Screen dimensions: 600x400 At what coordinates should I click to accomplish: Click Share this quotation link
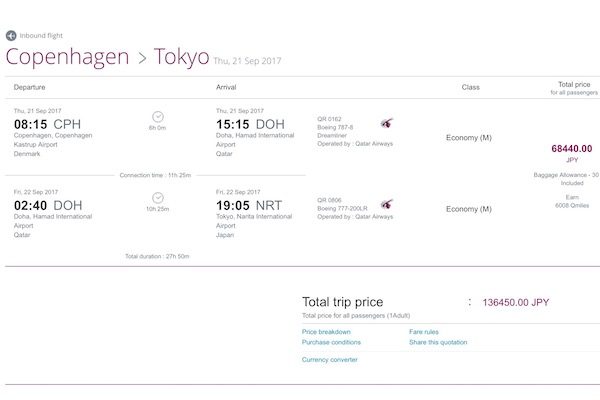[438, 342]
